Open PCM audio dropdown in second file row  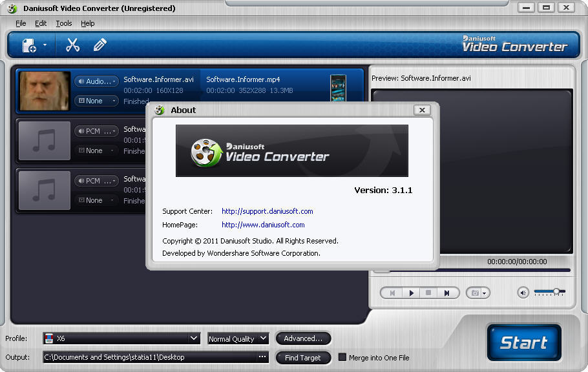tap(96, 131)
